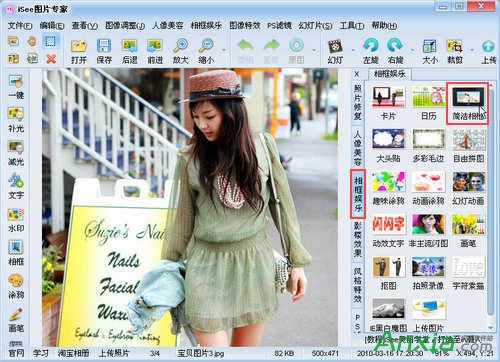The width and height of the screenshot is (500, 362).
Task: Choose the 自由拼图 free collage option
Action: point(468,145)
